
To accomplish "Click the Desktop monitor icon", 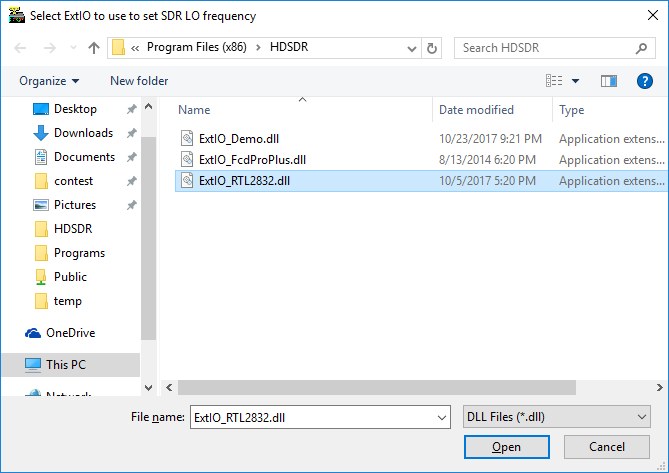I will click(x=41, y=109).
